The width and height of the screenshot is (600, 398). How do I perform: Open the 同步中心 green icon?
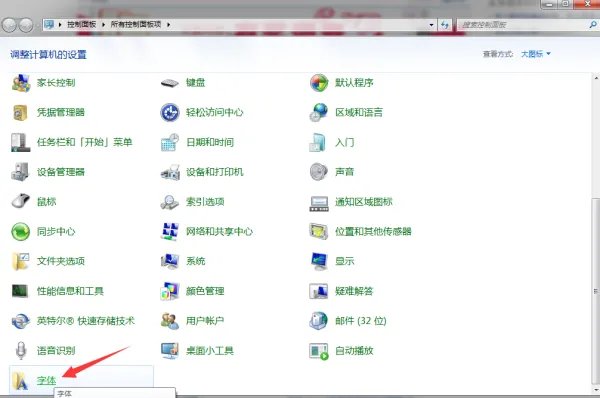coord(21,231)
